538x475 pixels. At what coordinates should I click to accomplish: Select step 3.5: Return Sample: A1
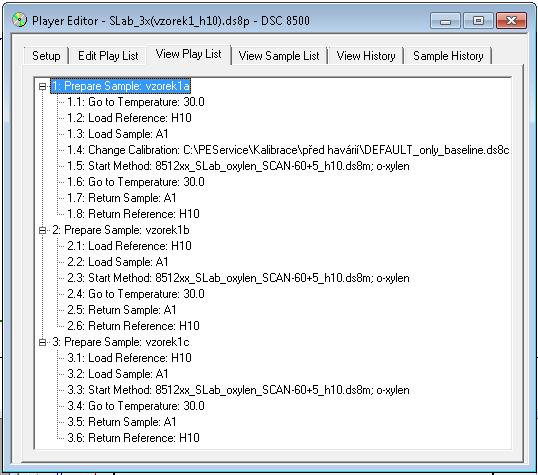[121, 422]
